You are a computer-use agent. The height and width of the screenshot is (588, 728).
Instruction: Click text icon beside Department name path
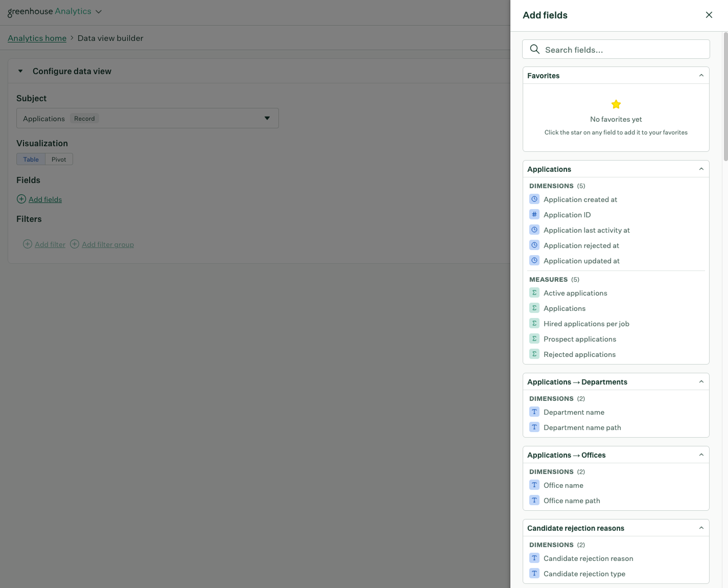pos(534,427)
